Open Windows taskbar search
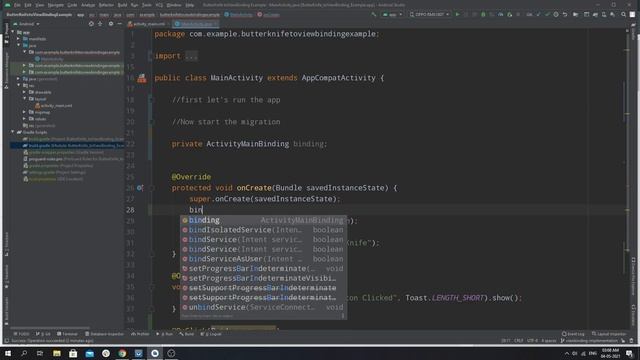 tap(24, 353)
